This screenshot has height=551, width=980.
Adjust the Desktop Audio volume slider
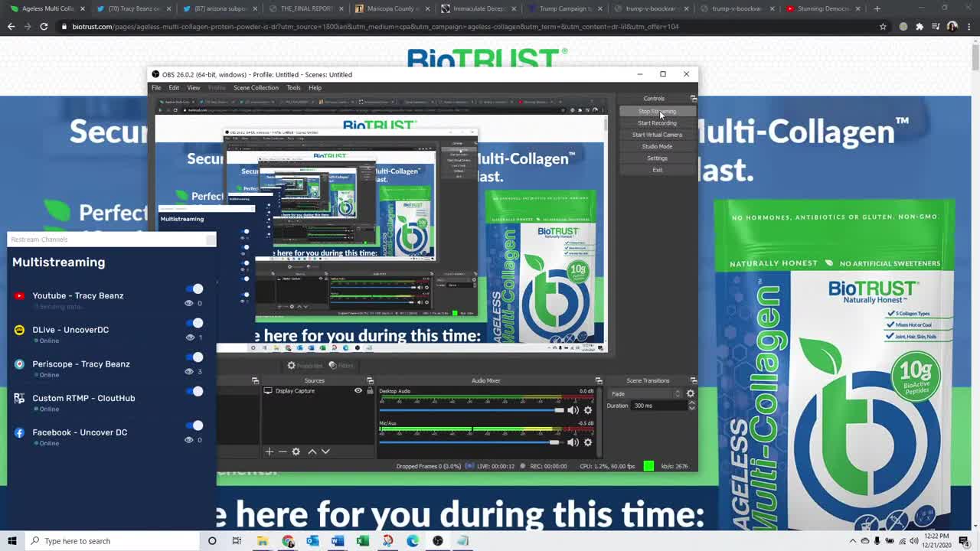pos(472,410)
